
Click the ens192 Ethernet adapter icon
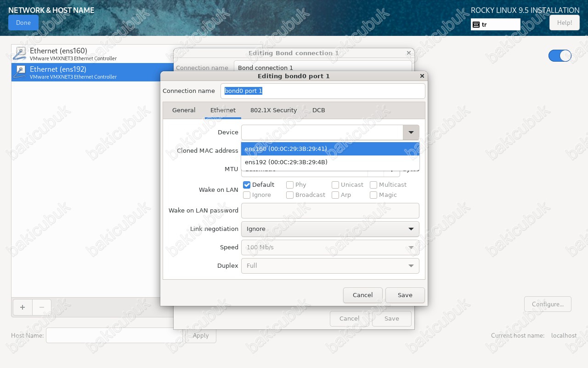click(x=20, y=72)
